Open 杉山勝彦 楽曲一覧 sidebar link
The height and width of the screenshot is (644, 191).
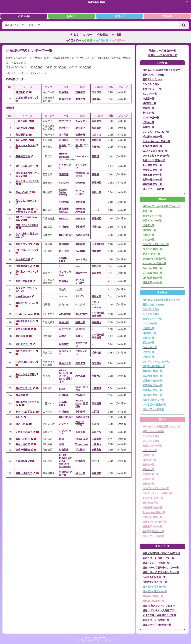point(152,136)
